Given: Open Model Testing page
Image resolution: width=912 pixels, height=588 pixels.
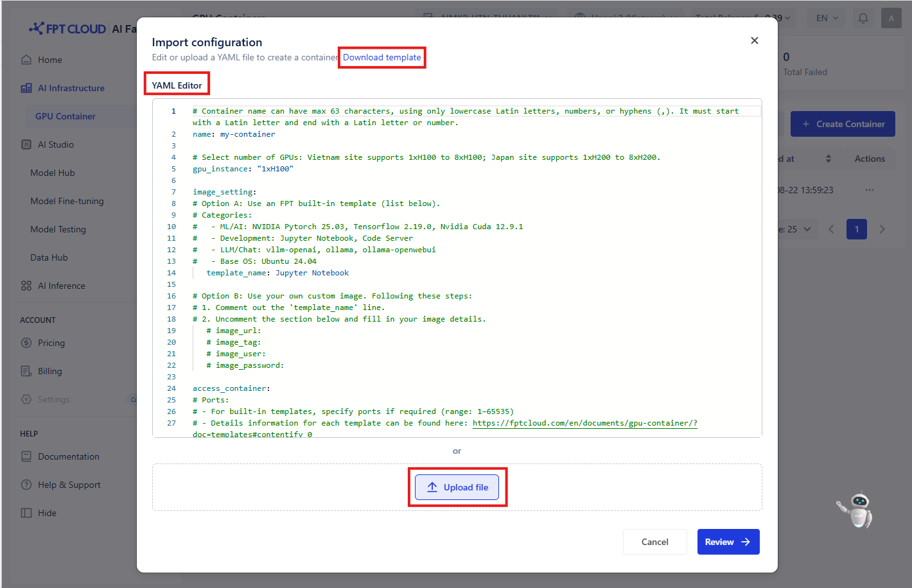Looking at the screenshot, I should 58,229.
